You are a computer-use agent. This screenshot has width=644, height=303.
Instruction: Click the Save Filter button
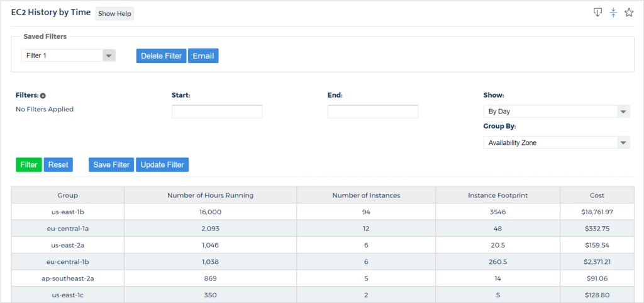point(111,165)
